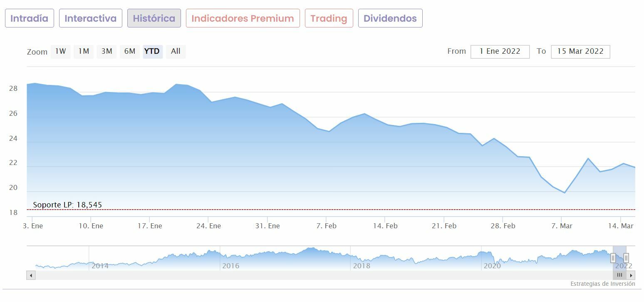The width and height of the screenshot is (644, 302).
Task: Show All historical data range
Action: 176,51
